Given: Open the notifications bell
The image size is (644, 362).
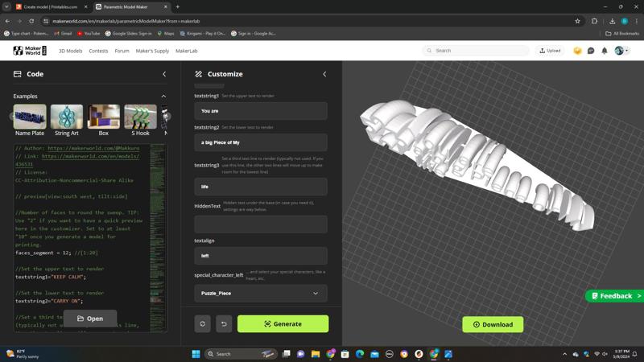Looking at the screenshot, I should [x=605, y=51].
